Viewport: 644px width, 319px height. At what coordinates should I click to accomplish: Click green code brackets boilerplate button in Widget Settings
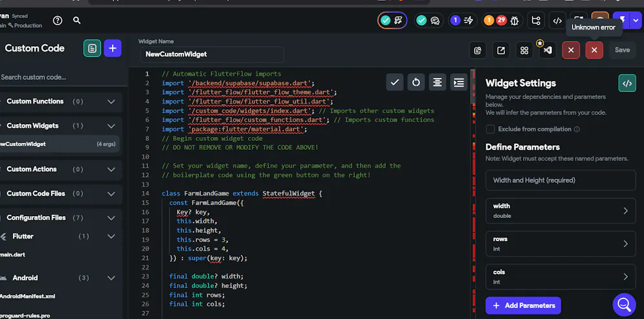pyautogui.click(x=627, y=83)
